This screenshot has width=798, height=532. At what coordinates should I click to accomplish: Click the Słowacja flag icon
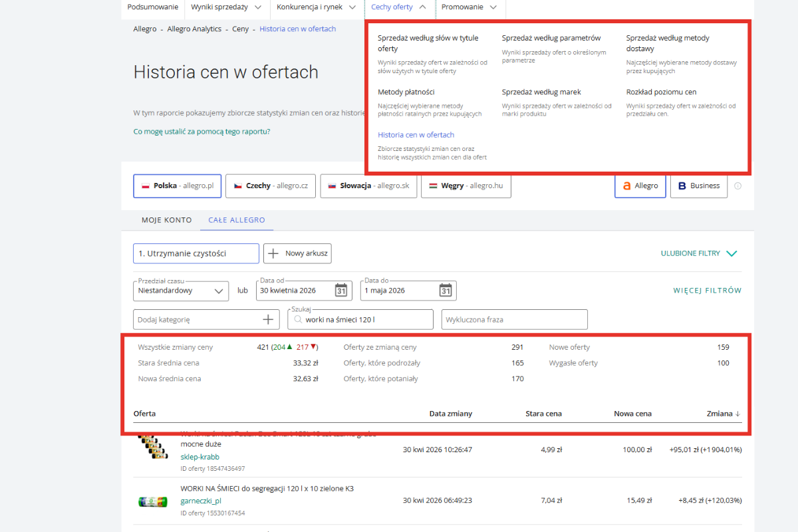point(332,186)
